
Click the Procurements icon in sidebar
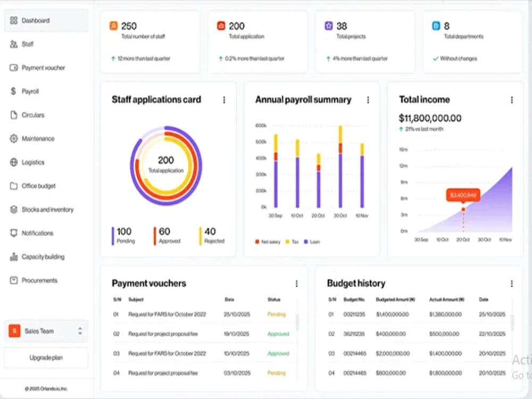tap(14, 280)
